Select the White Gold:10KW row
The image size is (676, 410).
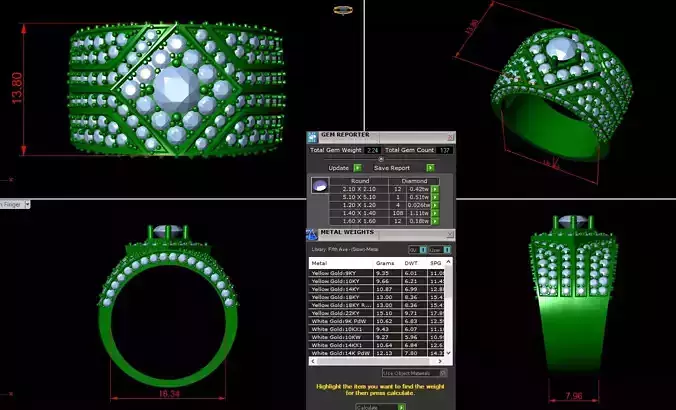(x=377, y=337)
